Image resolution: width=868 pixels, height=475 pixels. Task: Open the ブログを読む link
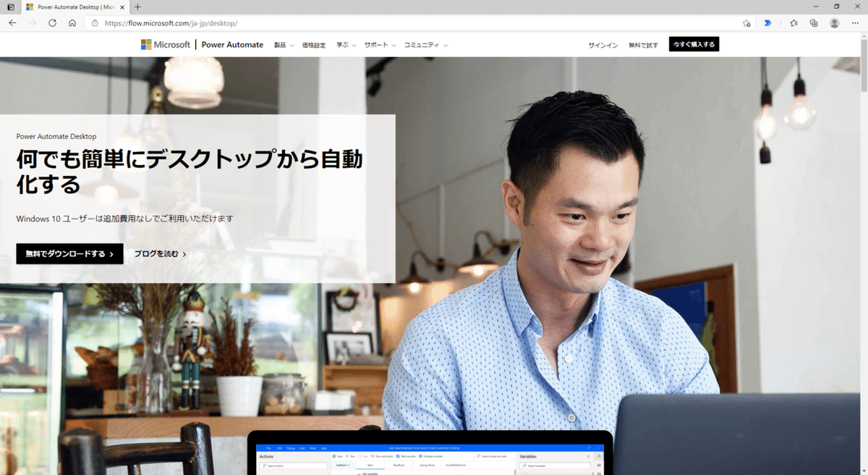tap(160, 254)
